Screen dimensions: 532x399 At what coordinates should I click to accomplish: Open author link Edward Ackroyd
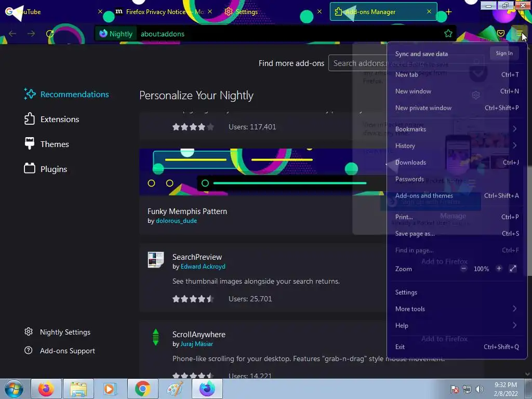pyautogui.click(x=203, y=267)
